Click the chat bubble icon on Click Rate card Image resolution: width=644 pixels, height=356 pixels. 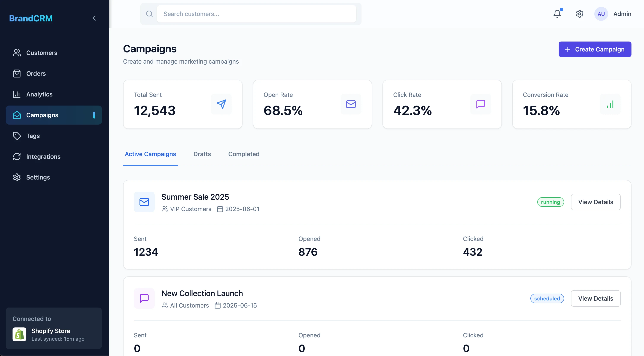pyautogui.click(x=481, y=104)
